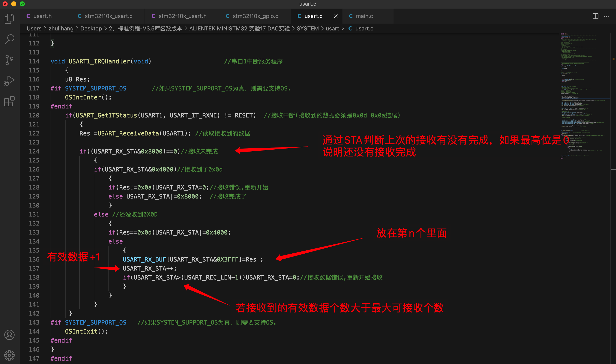Click the usart.c file breadcrumb
Viewport: 616px width, 364px height.
click(361, 29)
